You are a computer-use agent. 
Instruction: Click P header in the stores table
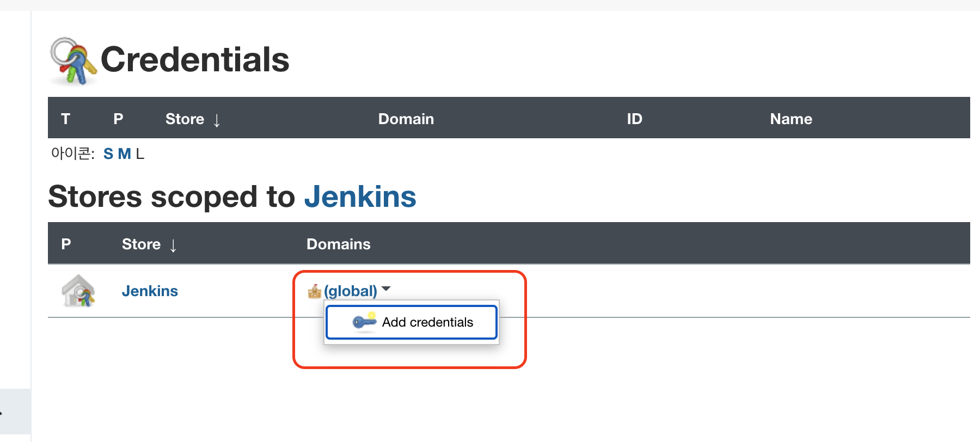66,244
